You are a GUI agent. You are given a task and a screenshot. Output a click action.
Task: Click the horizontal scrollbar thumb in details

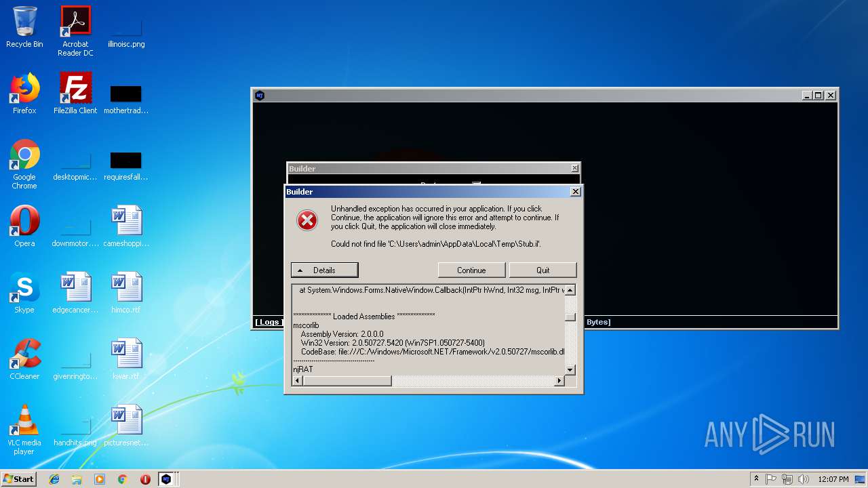(x=347, y=381)
